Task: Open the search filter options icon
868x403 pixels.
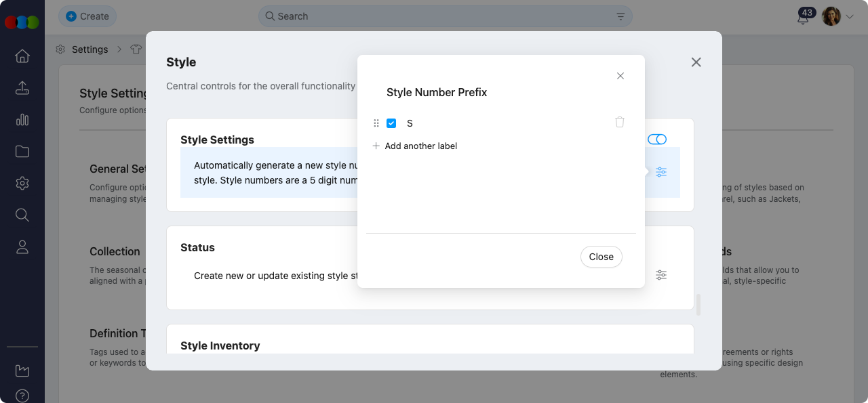Action: tap(620, 16)
